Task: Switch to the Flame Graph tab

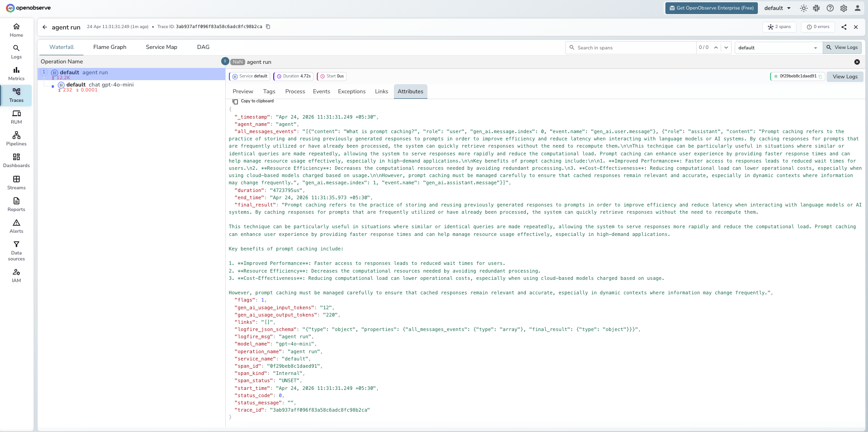Action: [x=109, y=47]
